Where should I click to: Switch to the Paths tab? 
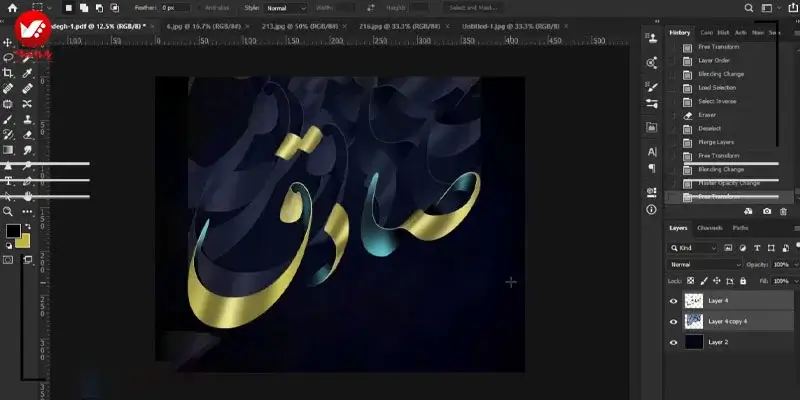click(740, 228)
